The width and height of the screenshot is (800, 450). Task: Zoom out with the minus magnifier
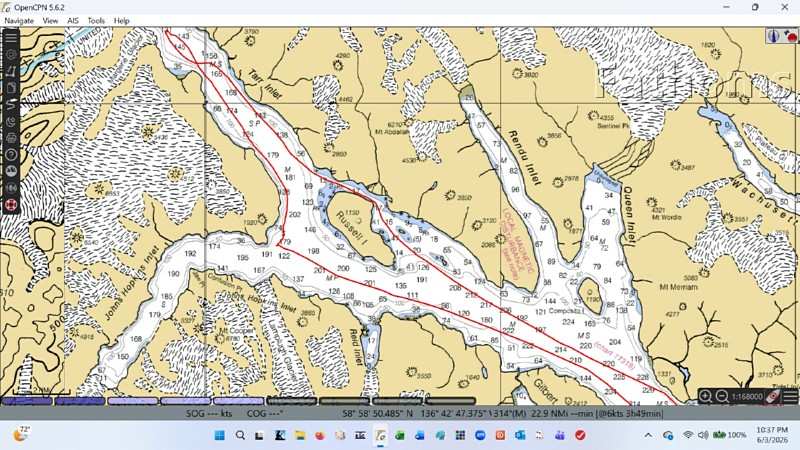722,396
